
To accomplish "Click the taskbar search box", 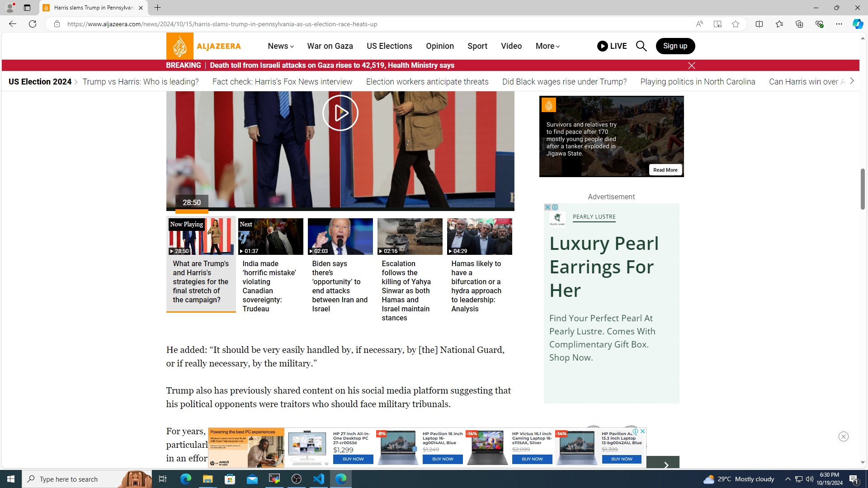I will pyautogui.click(x=87, y=479).
